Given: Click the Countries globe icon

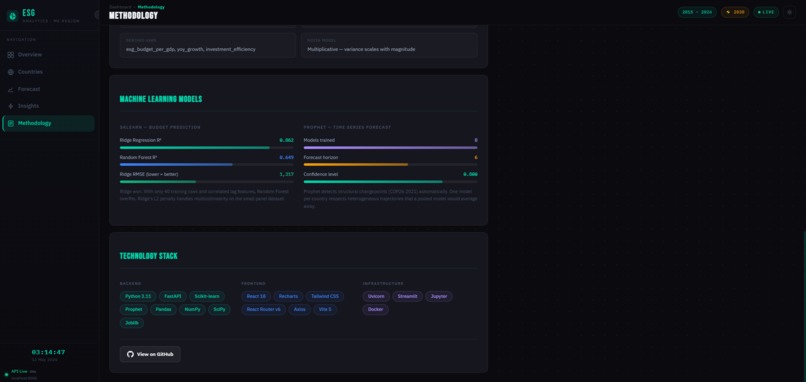Looking at the screenshot, I should point(11,72).
